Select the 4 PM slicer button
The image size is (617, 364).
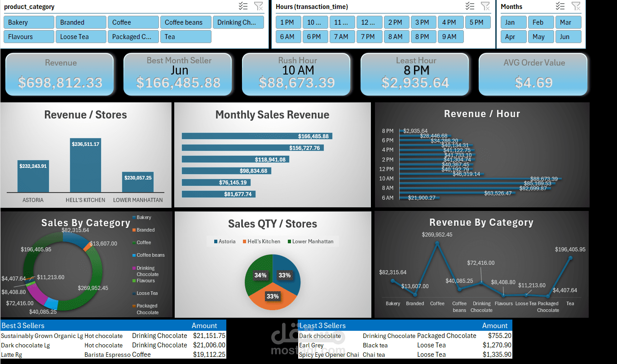450,22
